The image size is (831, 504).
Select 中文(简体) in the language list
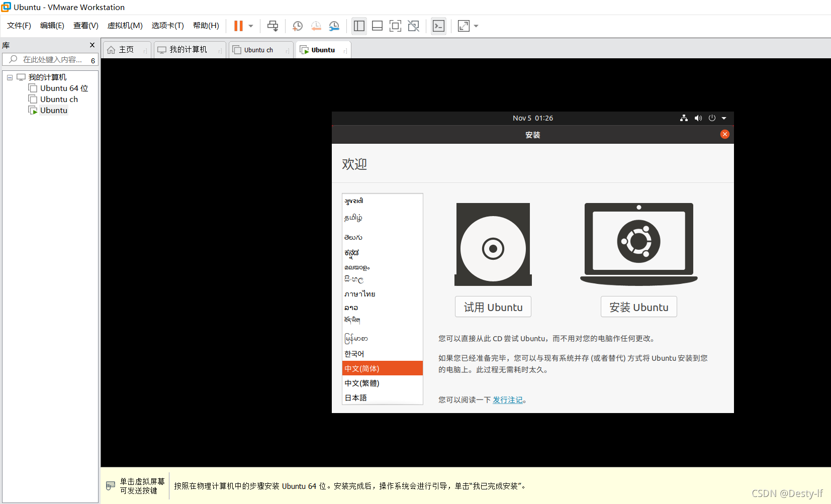coord(383,368)
